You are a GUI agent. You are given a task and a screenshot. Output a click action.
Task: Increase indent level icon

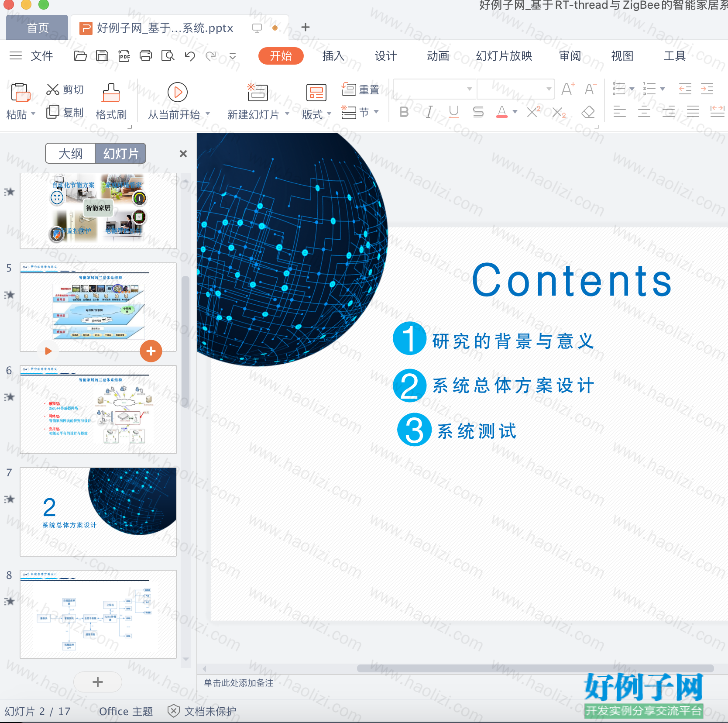coord(707,89)
